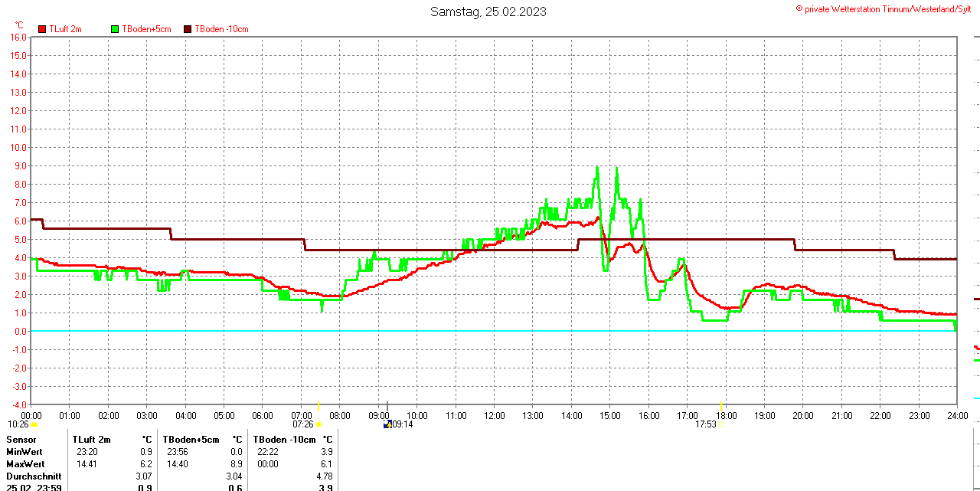980x491 pixels.
Task: Click the moon icon beside 09:14
Action: pos(387,424)
